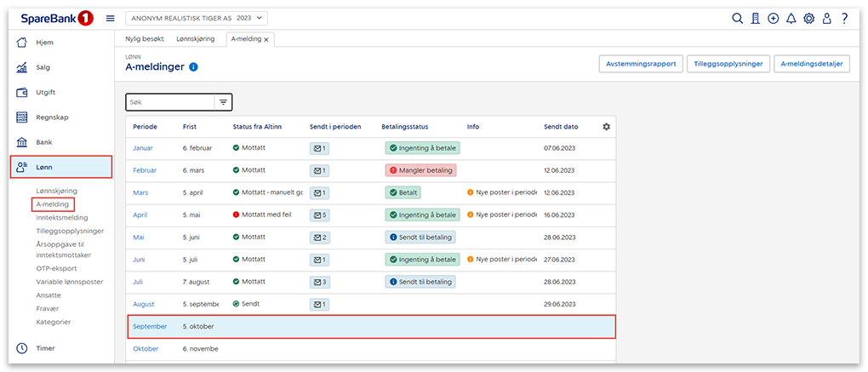
Task: Open notifications bell
Action: pos(791,18)
